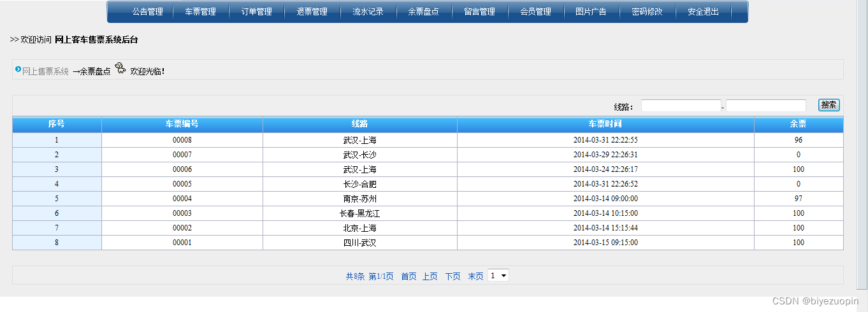
Task: Click the 搜索 button
Action: point(829,105)
